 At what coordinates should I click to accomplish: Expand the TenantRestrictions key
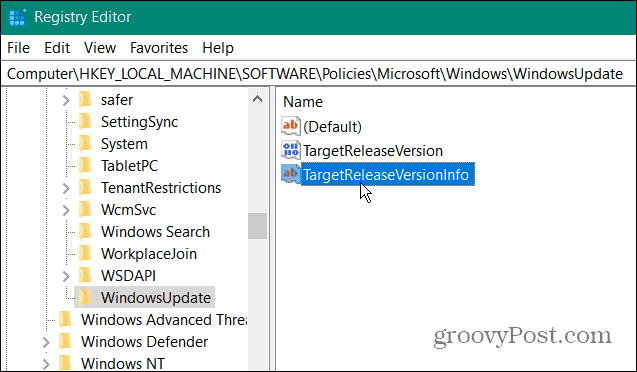point(66,188)
